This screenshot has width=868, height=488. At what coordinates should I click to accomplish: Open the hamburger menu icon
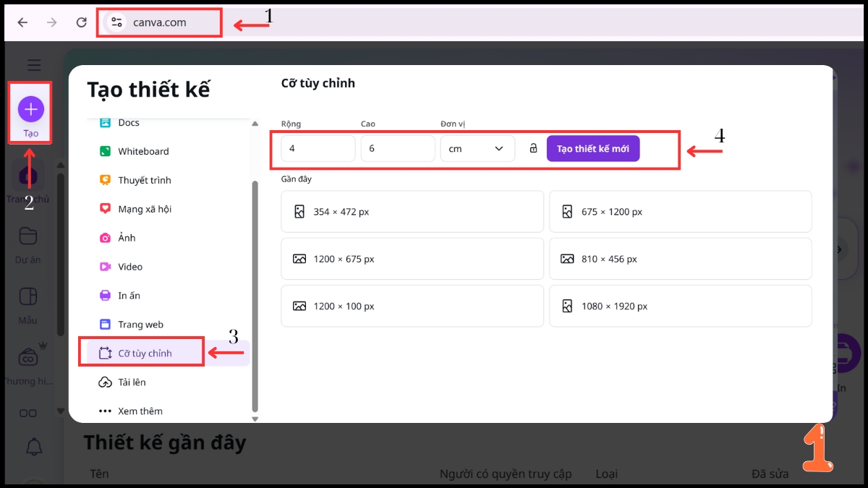click(33, 65)
